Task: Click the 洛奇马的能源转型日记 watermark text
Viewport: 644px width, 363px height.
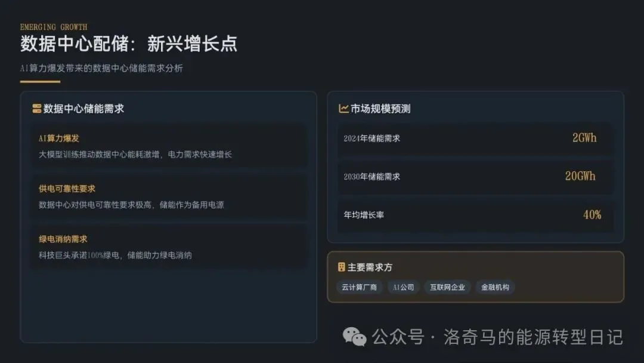Action: tap(533, 337)
